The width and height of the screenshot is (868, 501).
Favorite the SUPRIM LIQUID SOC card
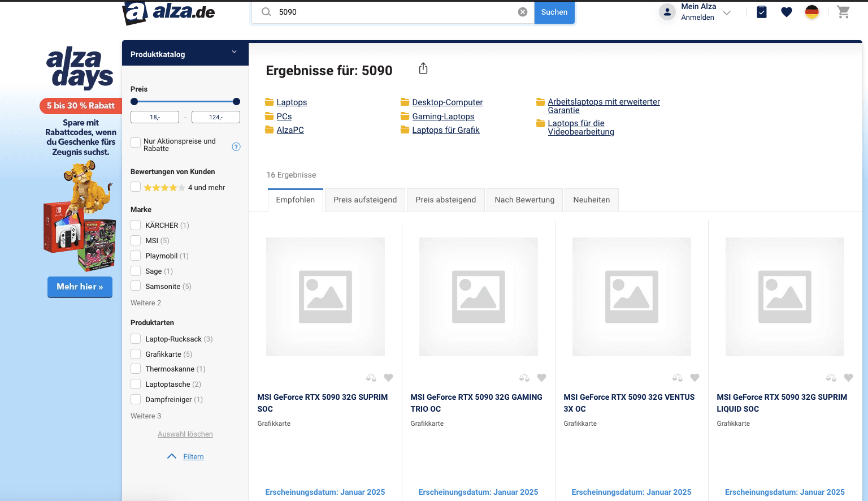click(x=848, y=378)
